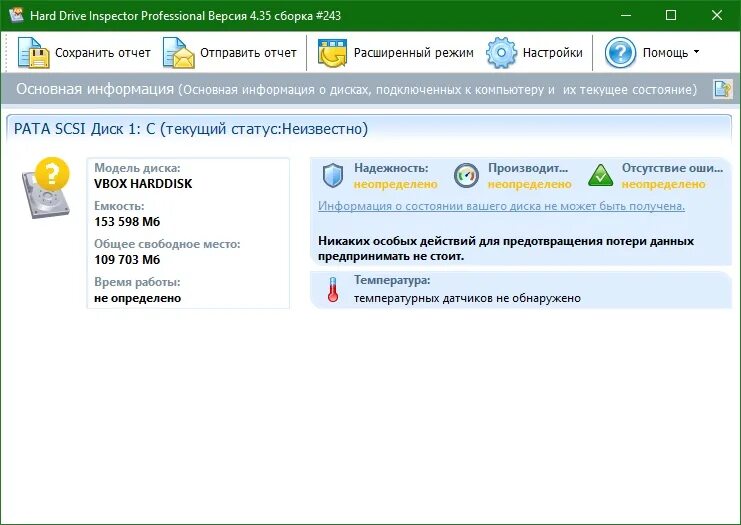This screenshot has height=525, width=741.
Task: Click the PATA SCSI Диск 1 header
Action: [x=191, y=129]
